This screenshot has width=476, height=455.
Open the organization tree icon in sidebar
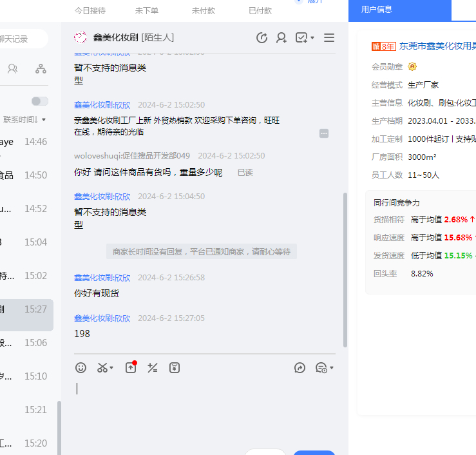point(41,68)
